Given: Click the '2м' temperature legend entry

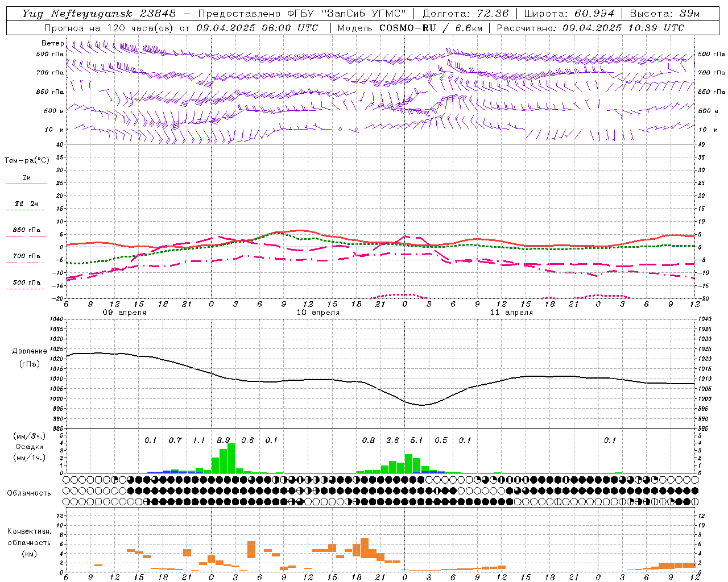Looking at the screenshot, I should (27, 178).
